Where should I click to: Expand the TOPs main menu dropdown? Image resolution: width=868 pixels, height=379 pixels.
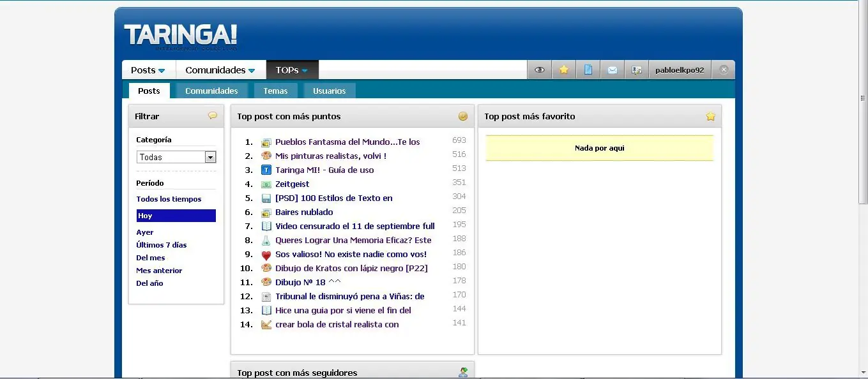coord(292,70)
